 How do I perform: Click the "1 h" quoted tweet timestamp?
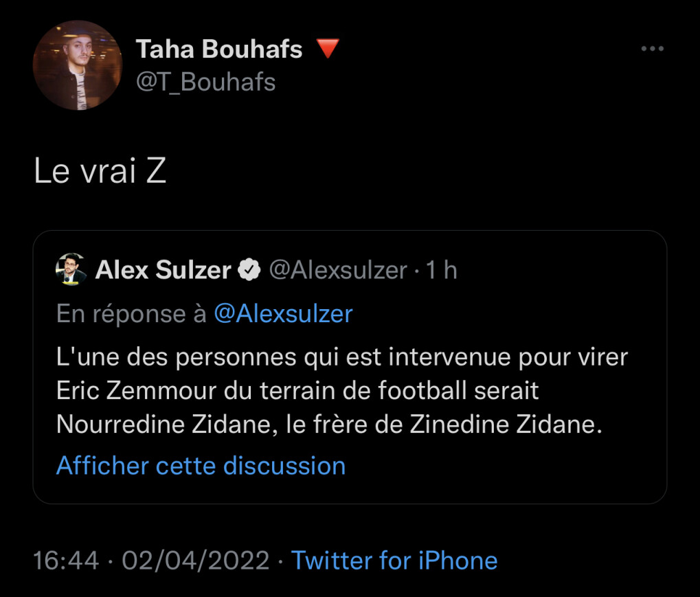(442, 271)
